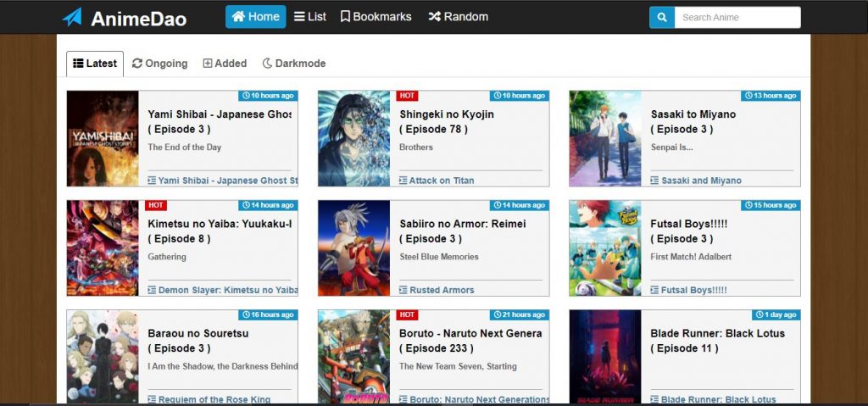This screenshot has height=406, width=868.
Task: Click "The New Team Seven, Starting" subtitle
Action: click(x=458, y=367)
